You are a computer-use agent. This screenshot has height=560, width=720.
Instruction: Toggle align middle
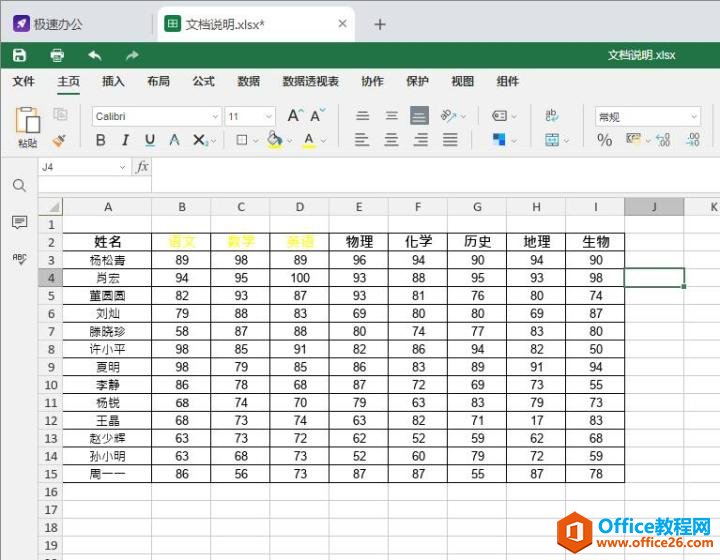tap(391, 115)
